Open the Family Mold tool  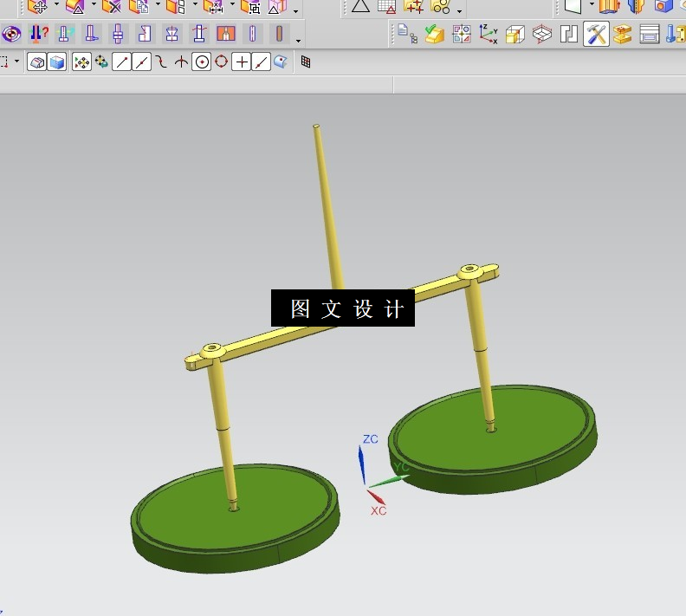coord(461,34)
